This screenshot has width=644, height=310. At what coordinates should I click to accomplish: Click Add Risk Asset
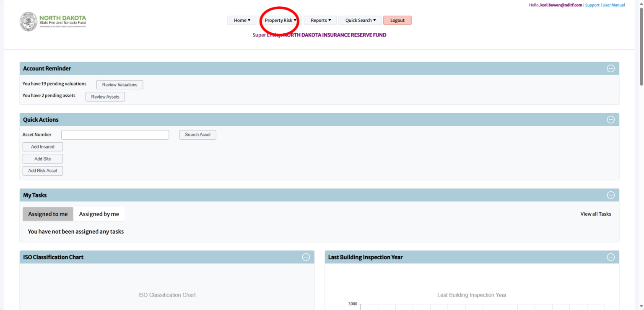click(42, 170)
